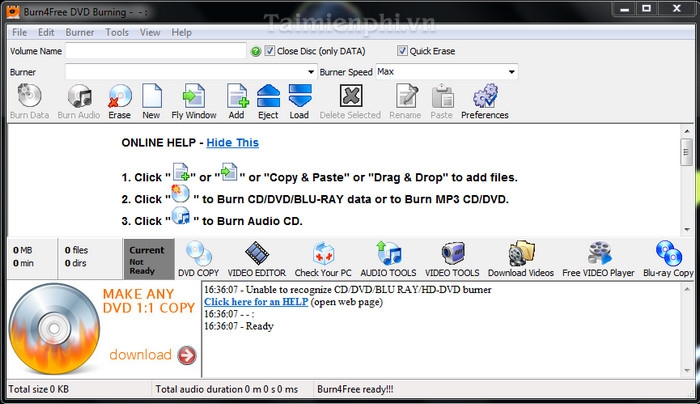Expand the Burner device dropdown
This screenshot has width=700, height=404.
311,72
